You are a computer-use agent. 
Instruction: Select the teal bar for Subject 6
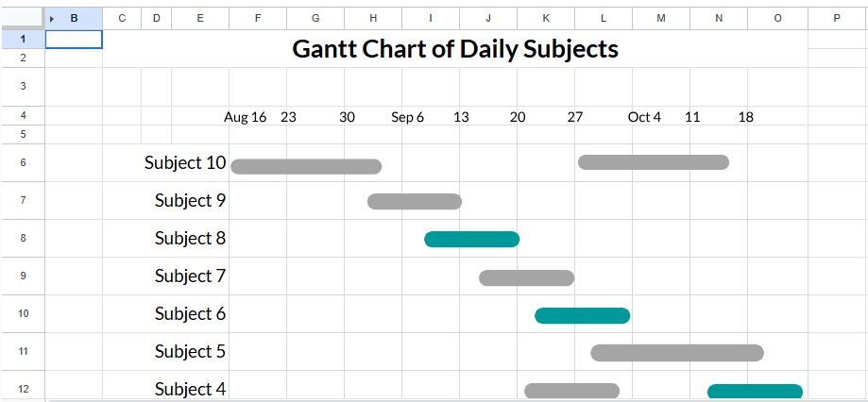[x=582, y=315]
